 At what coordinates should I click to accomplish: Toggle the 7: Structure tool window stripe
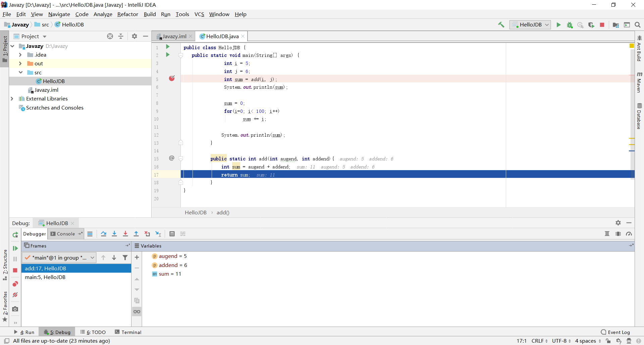(5, 265)
